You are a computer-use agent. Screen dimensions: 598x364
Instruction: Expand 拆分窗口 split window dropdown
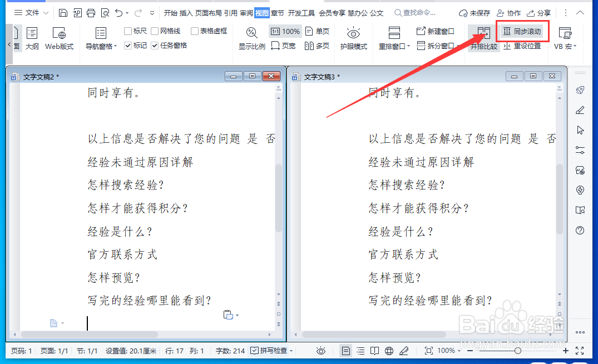pyautogui.click(x=438, y=46)
